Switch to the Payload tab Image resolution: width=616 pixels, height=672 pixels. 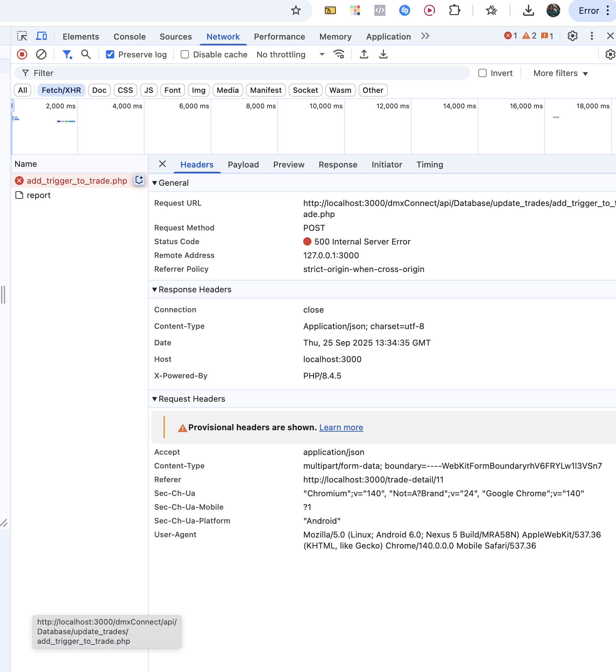(x=243, y=164)
